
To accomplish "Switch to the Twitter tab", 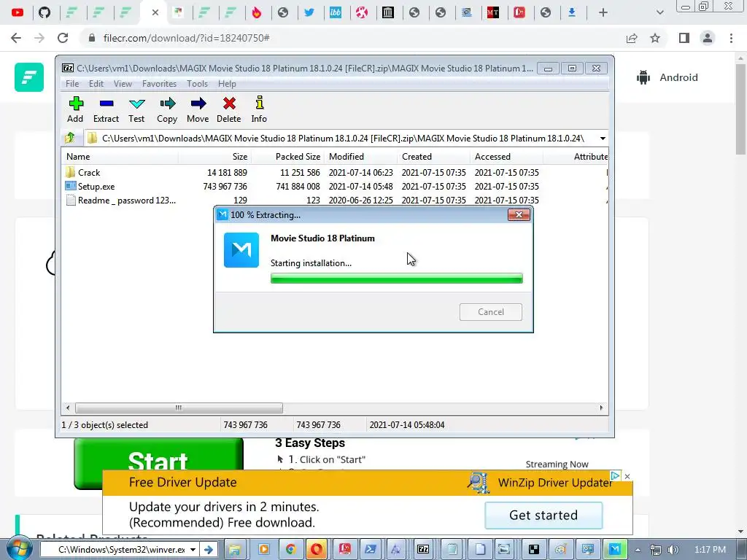I will (x=309, y=12).
